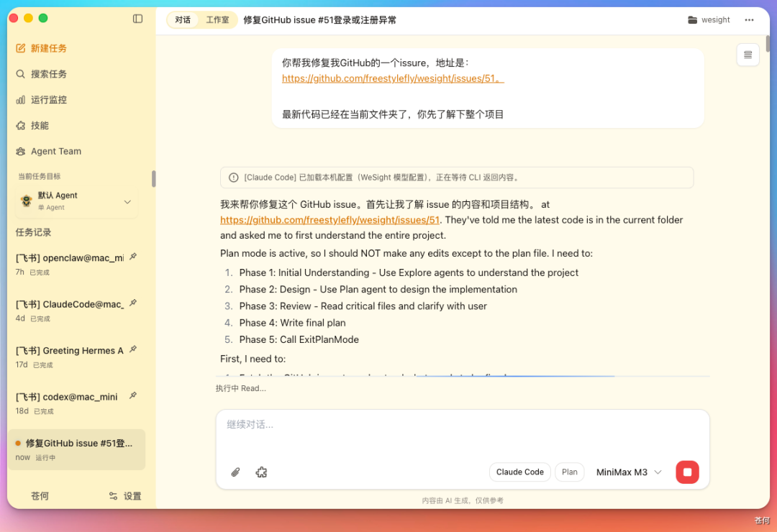Click the settings sliders icon
Viewport: 777px width, 532px height.
(114, 496)
